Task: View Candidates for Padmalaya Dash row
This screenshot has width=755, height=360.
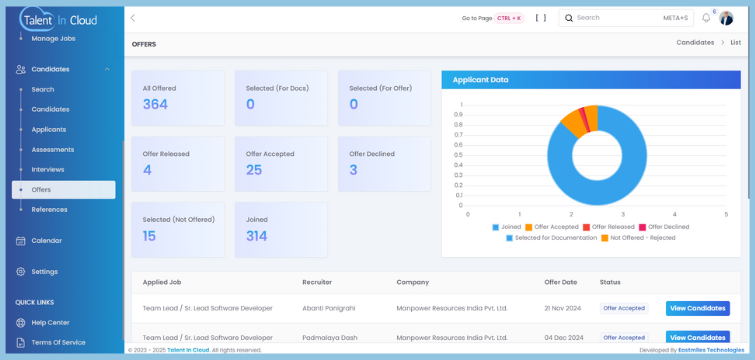Action: pyautogui.click(x=698, y=337)
